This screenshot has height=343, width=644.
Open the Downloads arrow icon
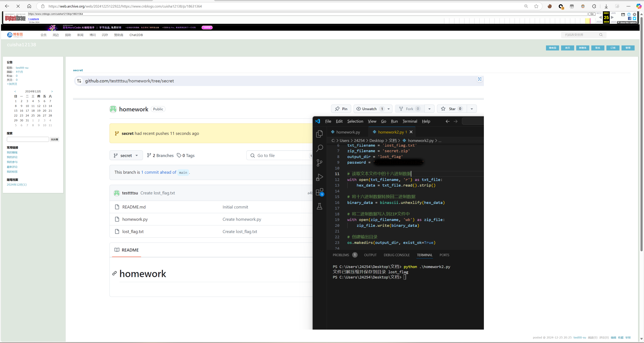pyautogui.click(x=606, y=6)
